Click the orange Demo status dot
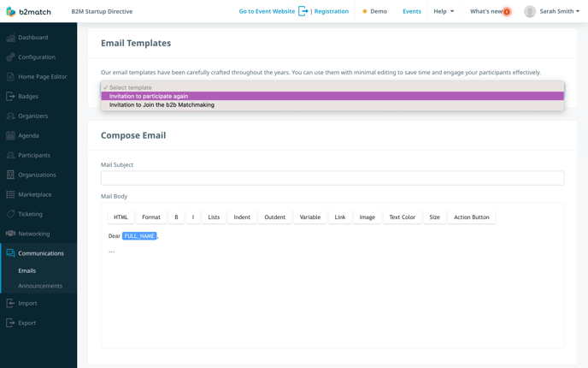This screenshot has height=368, width=588. [x=364, y=11]
